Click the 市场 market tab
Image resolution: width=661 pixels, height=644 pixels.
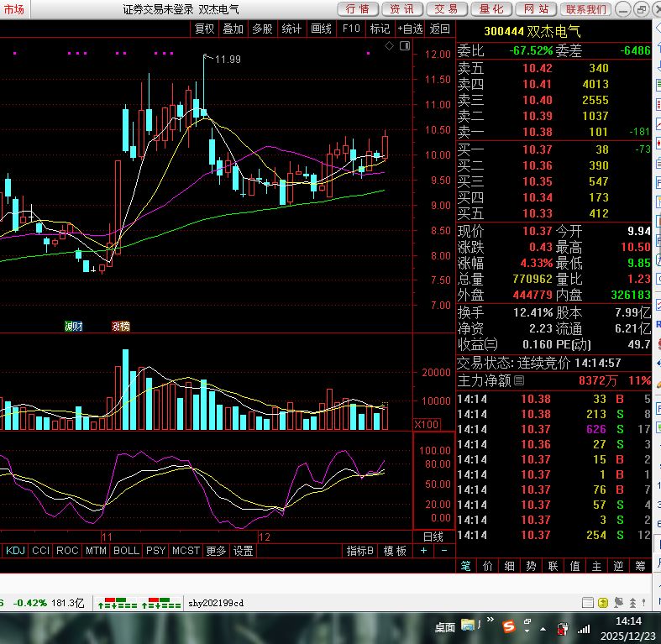point(14,9)
